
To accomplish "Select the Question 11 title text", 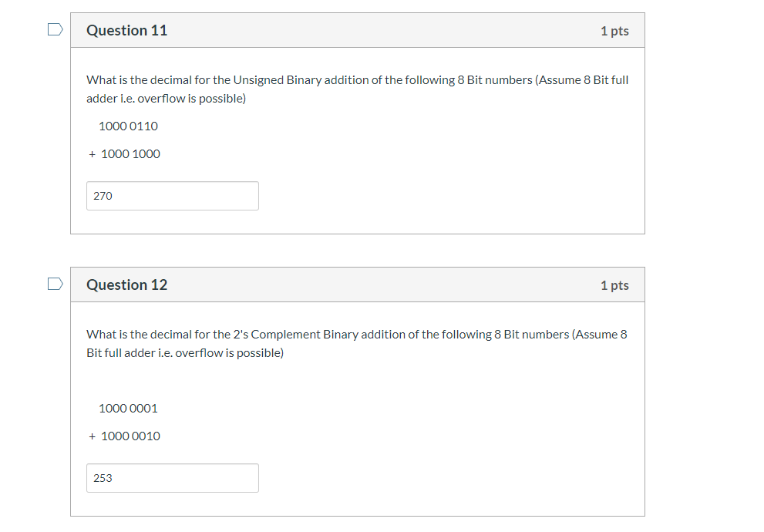I will 126,30.
